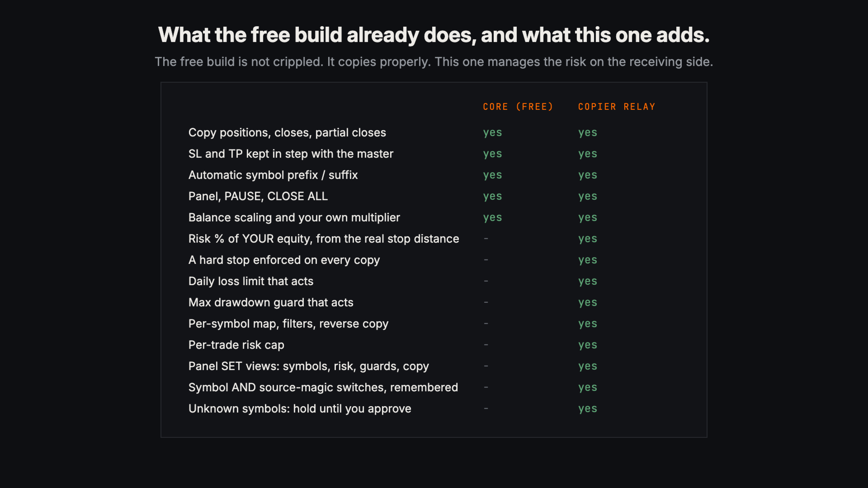Select 'SL and TP kept in step' row
The image size is (868, 488).
(x=434, y=154)
